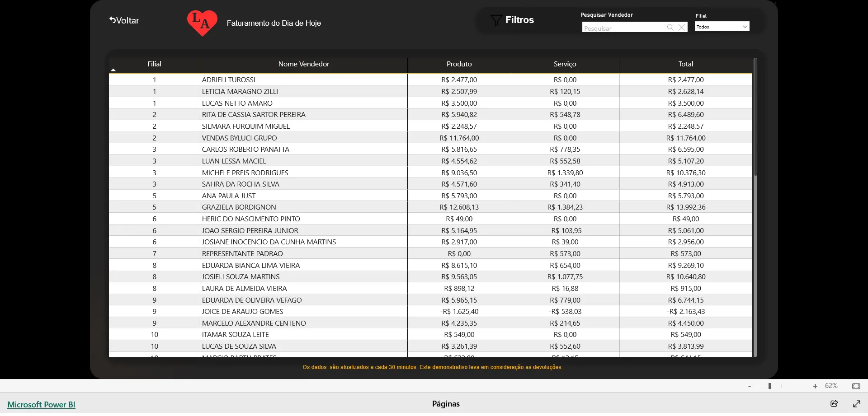Select LETICIA MARAGNO ZILLI vendor name
Viewport: 868px width, 416px height.
pos(240,91)
